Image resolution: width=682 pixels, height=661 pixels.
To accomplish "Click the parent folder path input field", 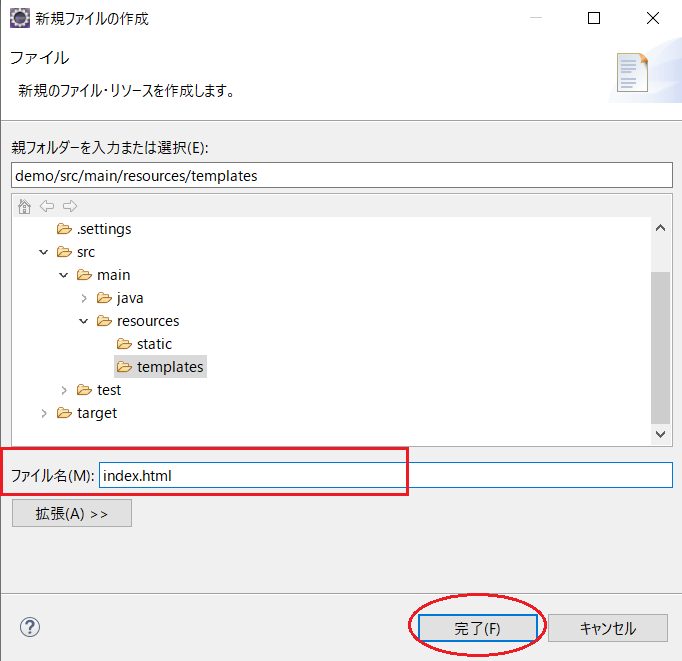I will [x=342, y=175].
